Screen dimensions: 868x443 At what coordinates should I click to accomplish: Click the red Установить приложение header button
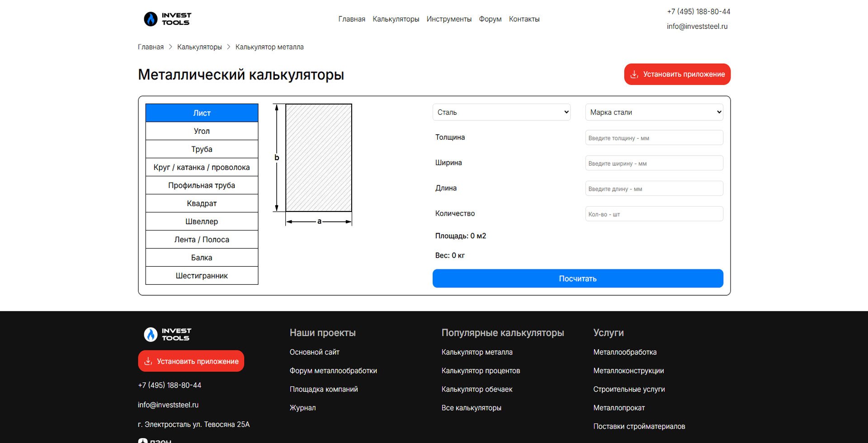pyautogui.click(x=677, y=74)
